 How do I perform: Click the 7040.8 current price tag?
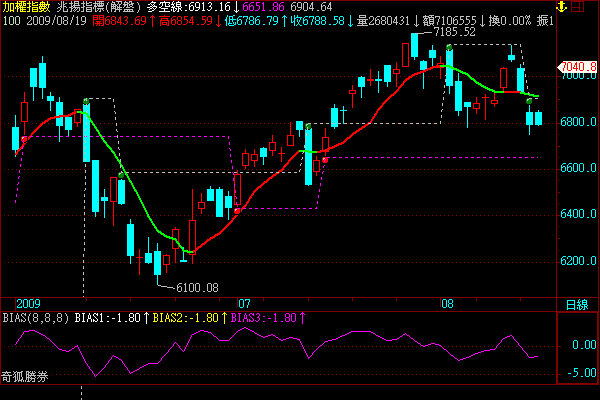click(577, 67)
